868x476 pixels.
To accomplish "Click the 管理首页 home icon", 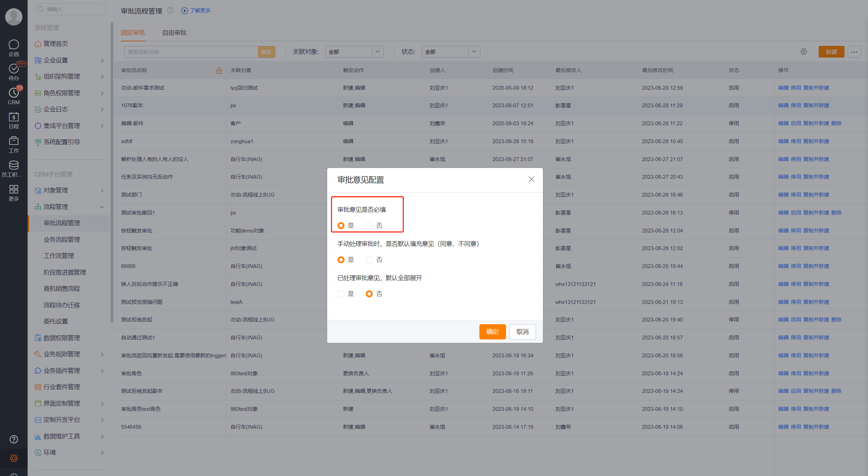I will (x=38, y=44).
